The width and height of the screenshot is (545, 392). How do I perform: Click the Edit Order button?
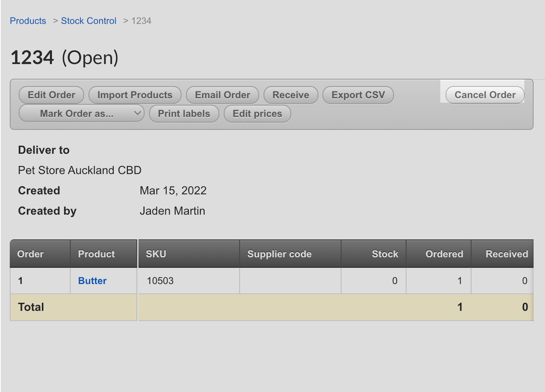[51, 95]
